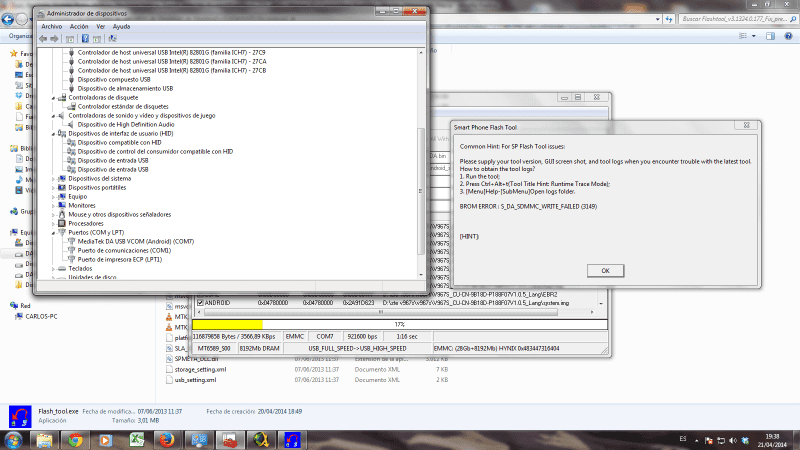
Task: Click the Forward arrow in Device Manager toolbar
Action: (x=54, y=39)
